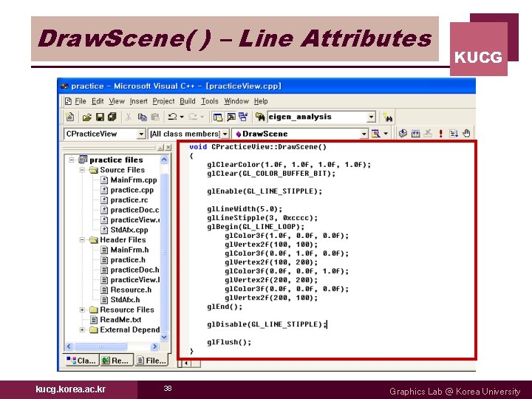Click the workspace pane close X button
532x399 pixels.
pyautogui.click(x=168, y=148)
